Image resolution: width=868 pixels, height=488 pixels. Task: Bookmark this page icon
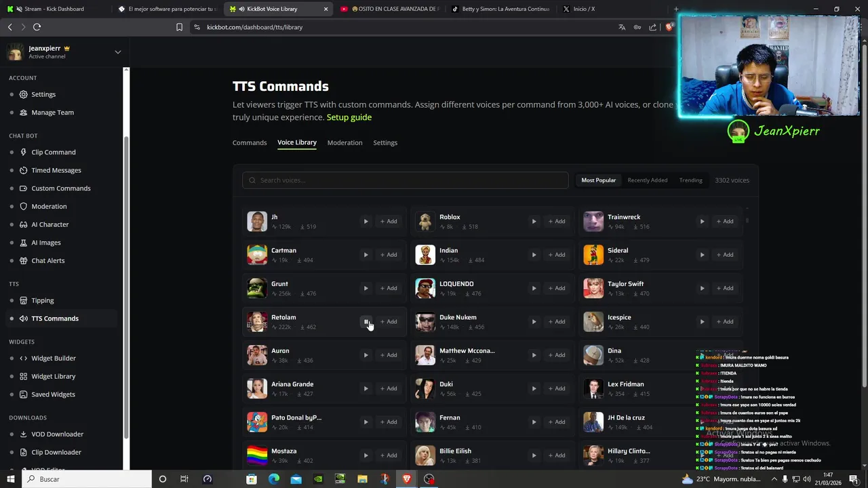[x=179, y=27]
